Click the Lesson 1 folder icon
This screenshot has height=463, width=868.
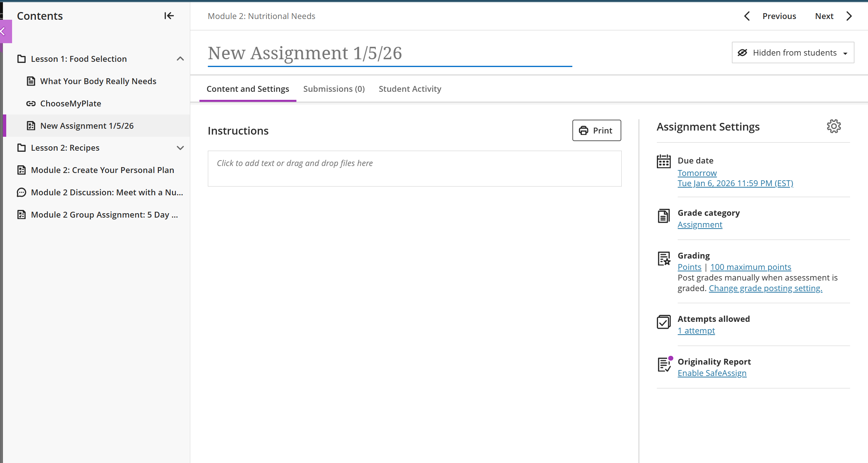(22, 59)
